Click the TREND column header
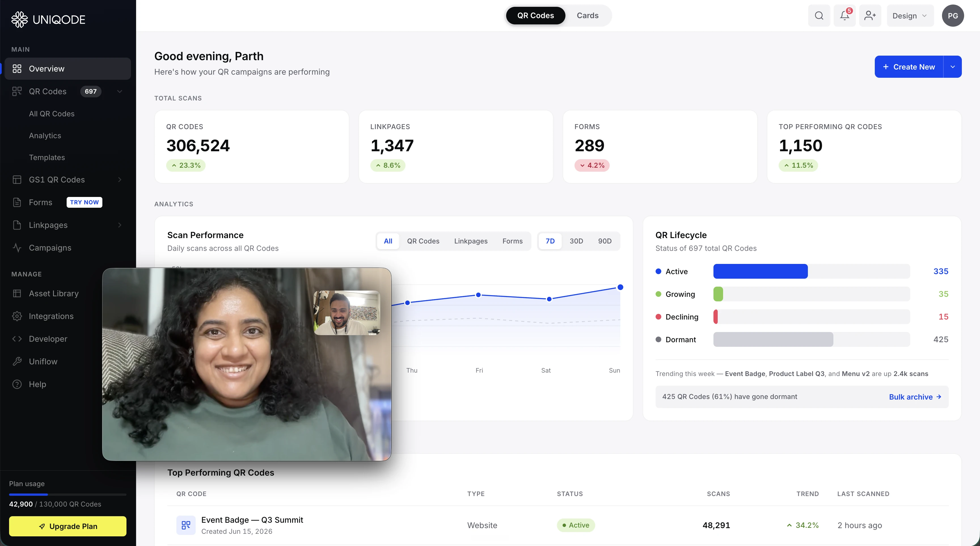This screenshot has width=980, height=546. (x=807, y=494)
